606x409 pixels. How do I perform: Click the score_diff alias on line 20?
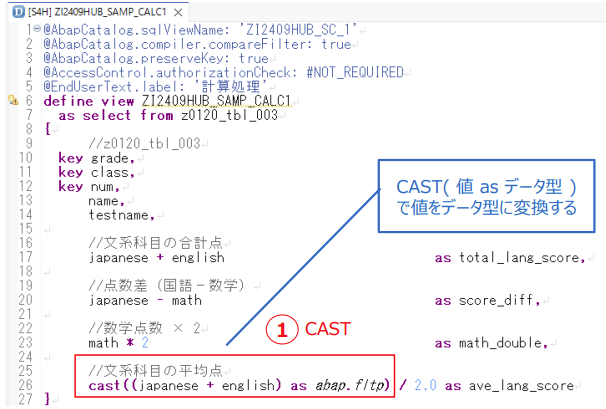pos(496,300)
